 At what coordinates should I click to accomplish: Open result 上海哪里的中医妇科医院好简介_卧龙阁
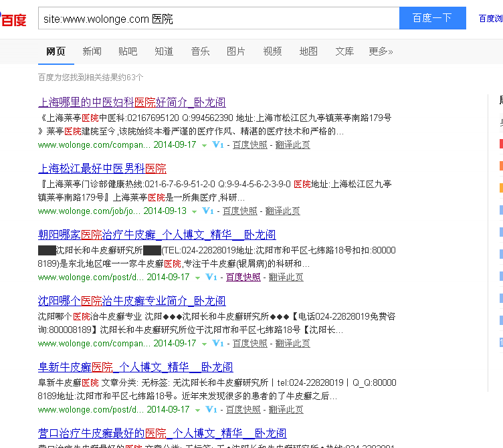point(132,102)
